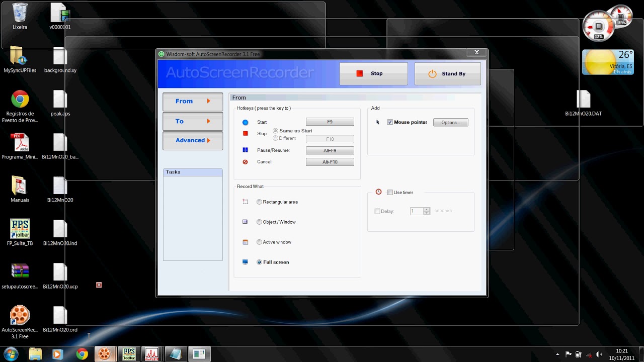This screenshot has width=644, height=362.
Task: Close the AutoScreenRecorder window
Action: pyautogui.click(x=476, y=52)
